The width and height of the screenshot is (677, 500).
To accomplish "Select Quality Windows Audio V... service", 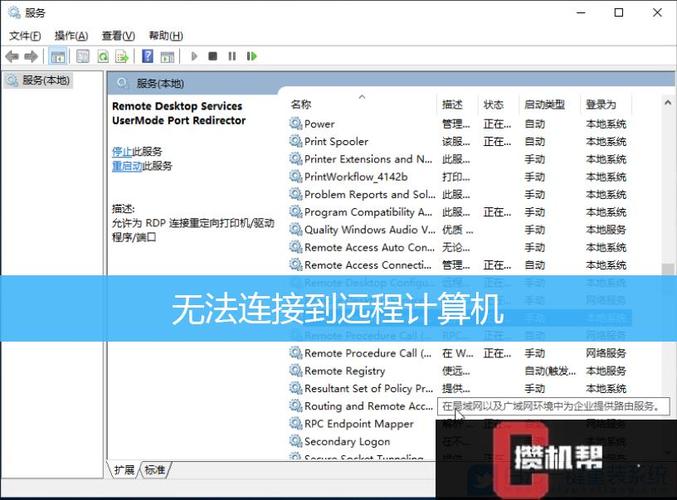I will coord(460,230).
